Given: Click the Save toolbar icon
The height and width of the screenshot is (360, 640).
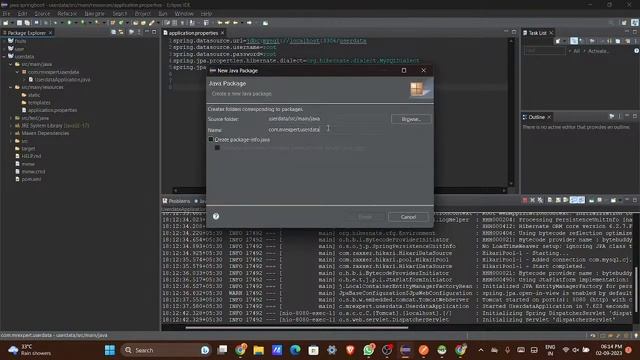Looking at the screenshot, I should pos(19,23).
